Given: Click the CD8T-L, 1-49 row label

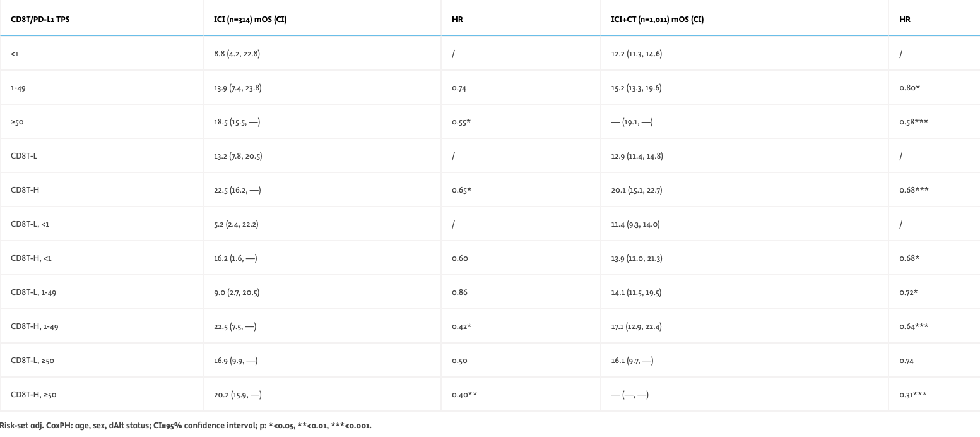Looking at the screenshot, I should coord(33,292).
